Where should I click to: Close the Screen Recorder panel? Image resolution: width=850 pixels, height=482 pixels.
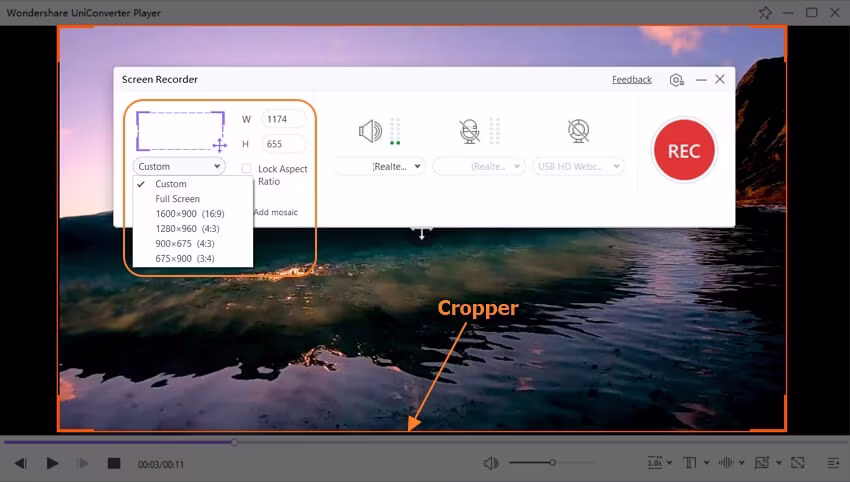720,80
